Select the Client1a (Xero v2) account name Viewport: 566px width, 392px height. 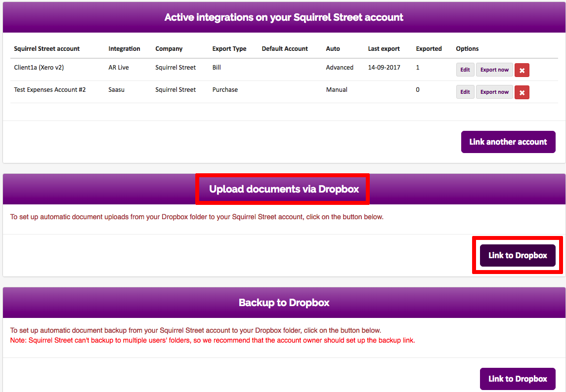tap(39, 68)
